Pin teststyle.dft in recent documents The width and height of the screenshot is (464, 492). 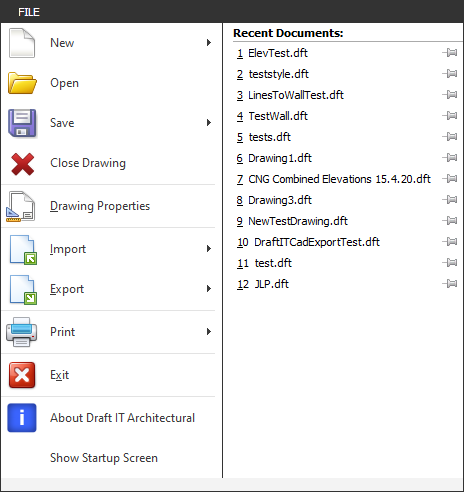pyautogui.click(x=450, y=74)
